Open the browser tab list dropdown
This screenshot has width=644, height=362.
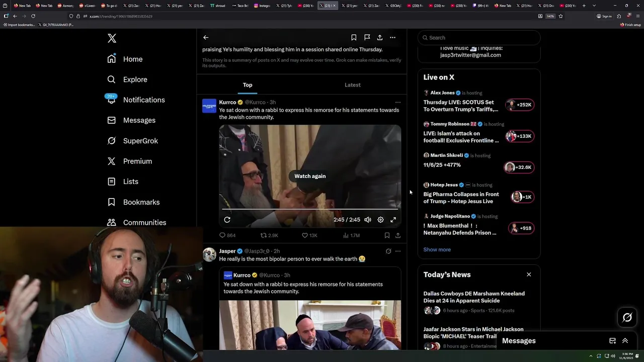pyautogui.click(x=594, y=6)
